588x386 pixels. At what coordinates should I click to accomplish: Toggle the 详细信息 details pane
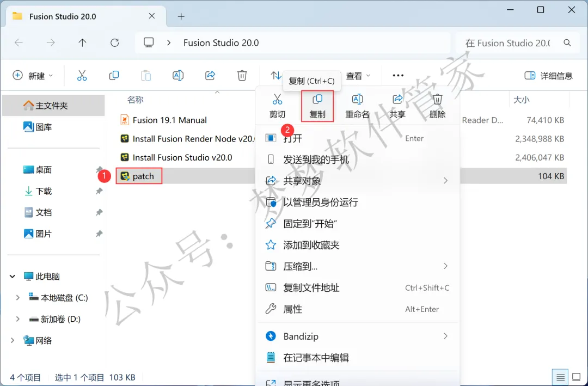point(548,75)
